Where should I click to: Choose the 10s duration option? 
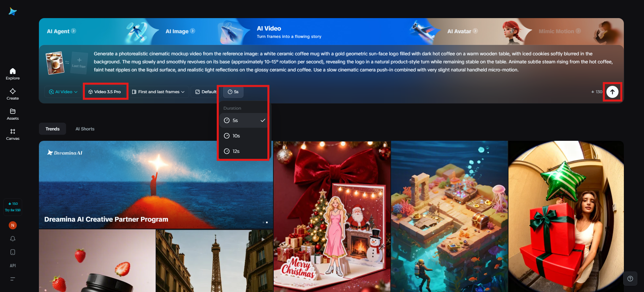point(244,136)
